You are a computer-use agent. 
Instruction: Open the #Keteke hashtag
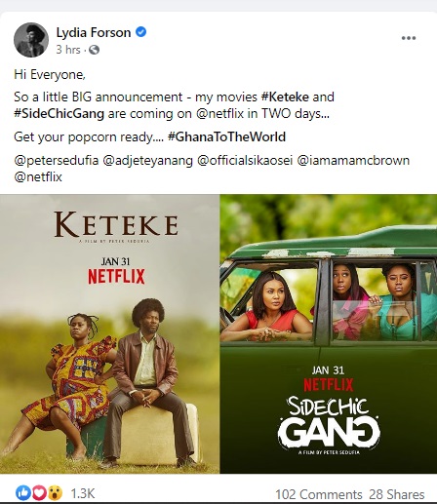coord(285,97)
